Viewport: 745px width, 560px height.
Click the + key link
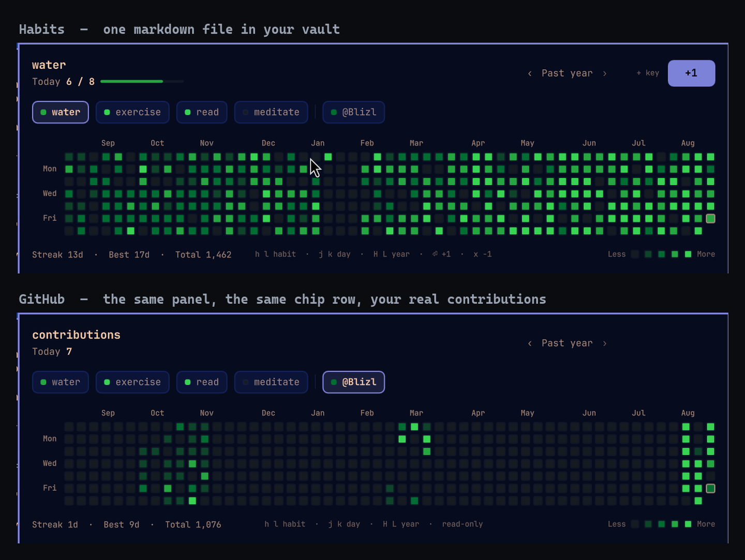tap(648, 73)
